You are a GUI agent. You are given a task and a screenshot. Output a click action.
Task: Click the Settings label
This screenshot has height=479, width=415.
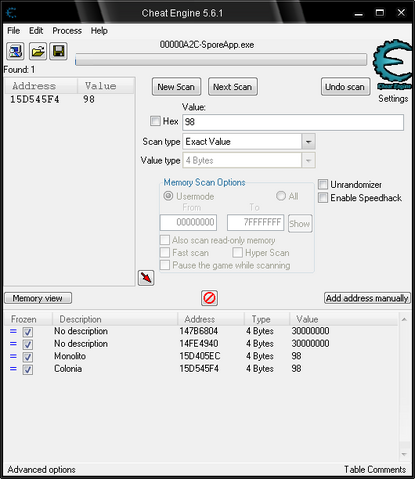coord(393,99)
